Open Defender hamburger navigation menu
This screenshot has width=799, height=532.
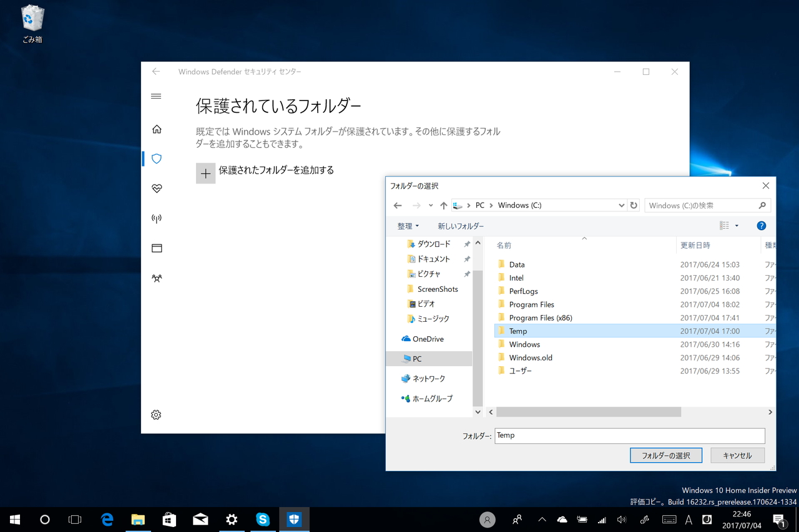(x=155, y=96)
